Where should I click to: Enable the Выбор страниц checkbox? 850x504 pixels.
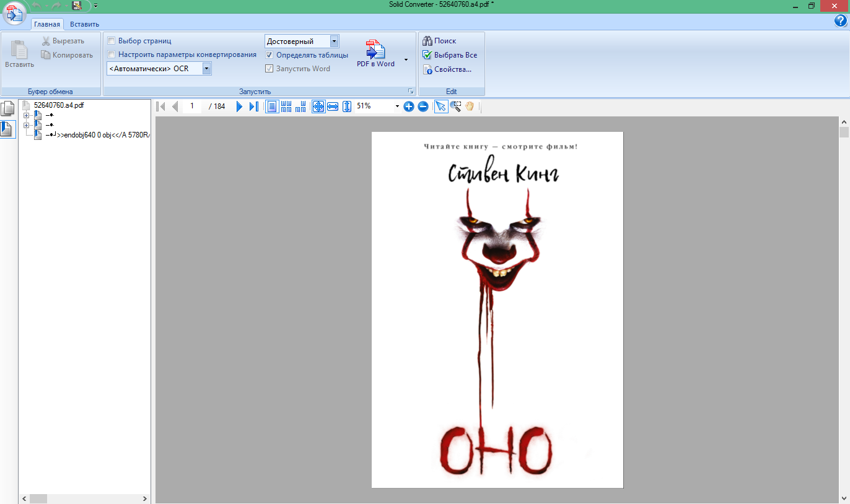112,41
